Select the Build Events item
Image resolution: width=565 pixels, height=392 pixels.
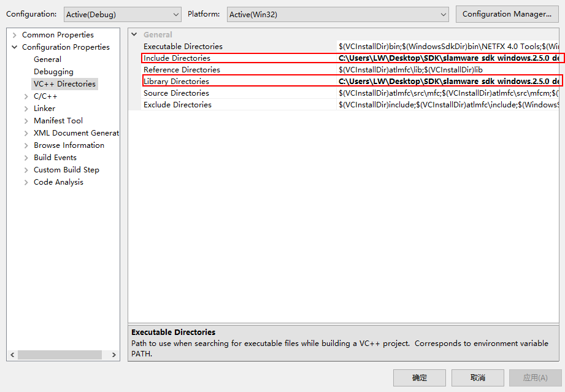point(55,157)
